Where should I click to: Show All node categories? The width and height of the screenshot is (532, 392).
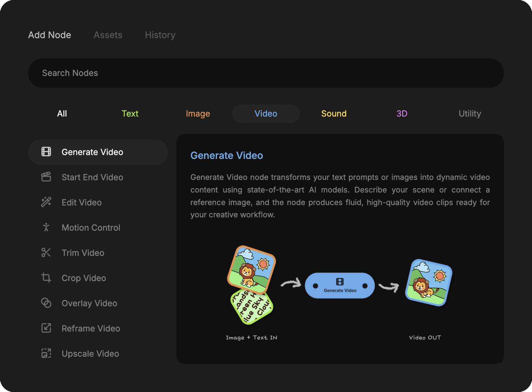click(x=62, y=114)
